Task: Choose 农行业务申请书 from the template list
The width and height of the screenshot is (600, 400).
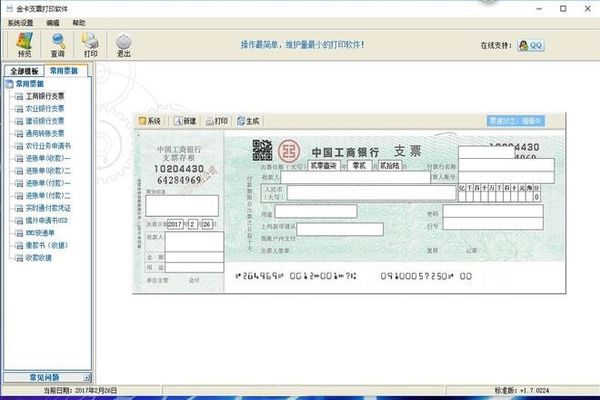Action: click(x=48, y=146)
